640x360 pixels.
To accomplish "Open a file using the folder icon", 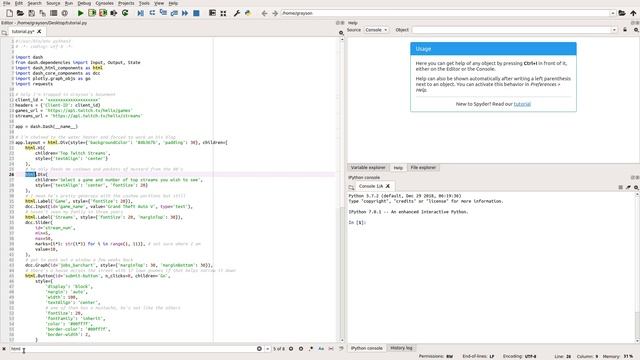I will pyautogui.click(x=20, y=13).
